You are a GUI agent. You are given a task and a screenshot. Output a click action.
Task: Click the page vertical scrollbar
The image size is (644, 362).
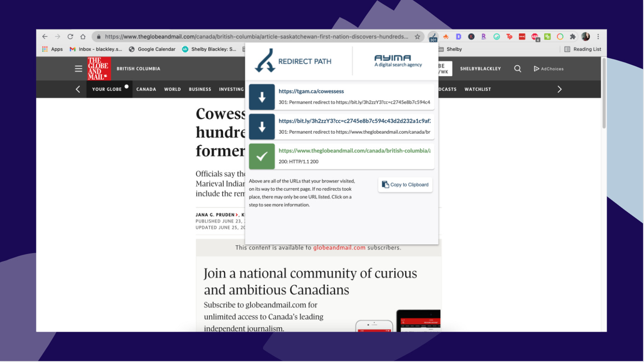pyautogui.click(x=604, y=93)
